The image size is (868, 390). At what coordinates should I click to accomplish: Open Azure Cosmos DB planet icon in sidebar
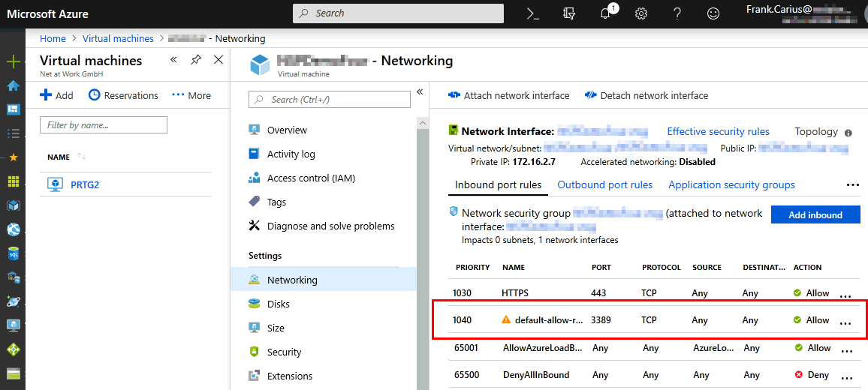pyautogui.click(x=13, y=301)
